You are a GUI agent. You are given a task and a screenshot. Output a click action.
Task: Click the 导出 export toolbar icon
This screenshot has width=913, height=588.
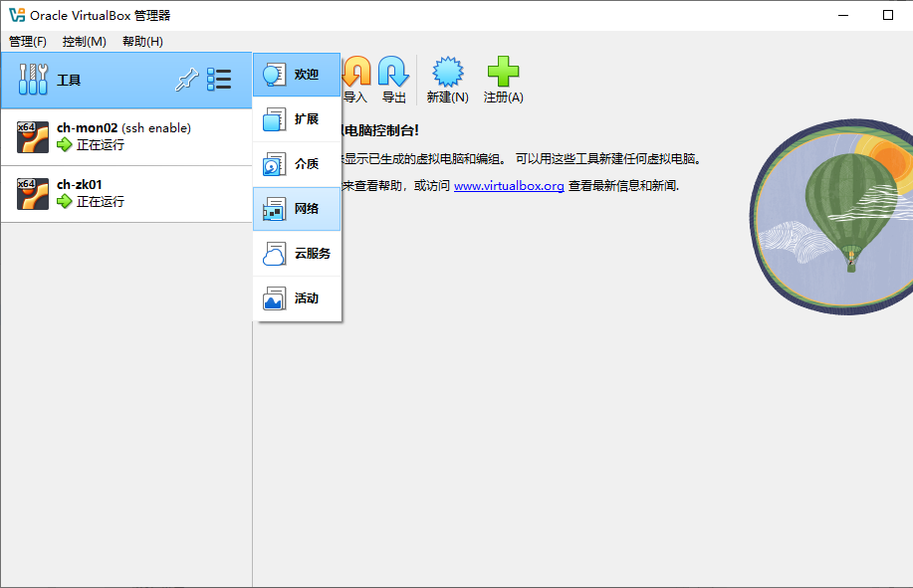click(x=393, y=72)
